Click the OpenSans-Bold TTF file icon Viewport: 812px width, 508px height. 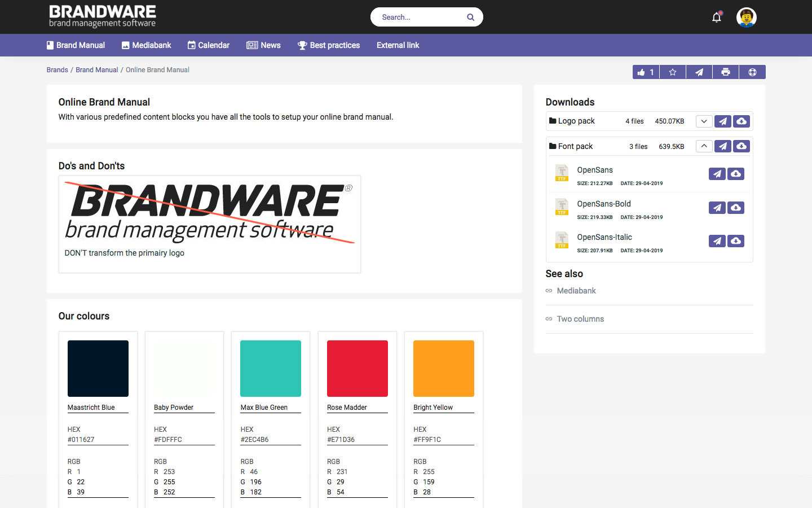pyautogui.click(x=562, y=207)
